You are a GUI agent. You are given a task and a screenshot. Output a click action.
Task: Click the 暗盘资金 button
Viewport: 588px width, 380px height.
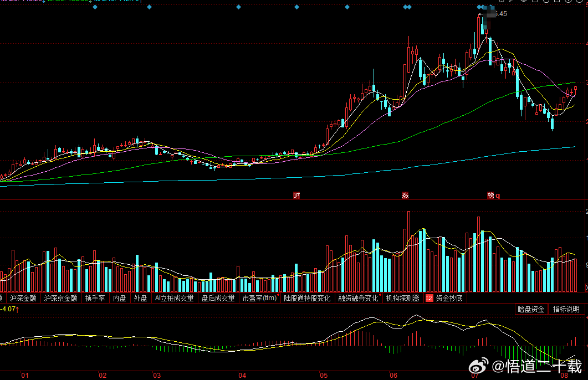[531, 309]
